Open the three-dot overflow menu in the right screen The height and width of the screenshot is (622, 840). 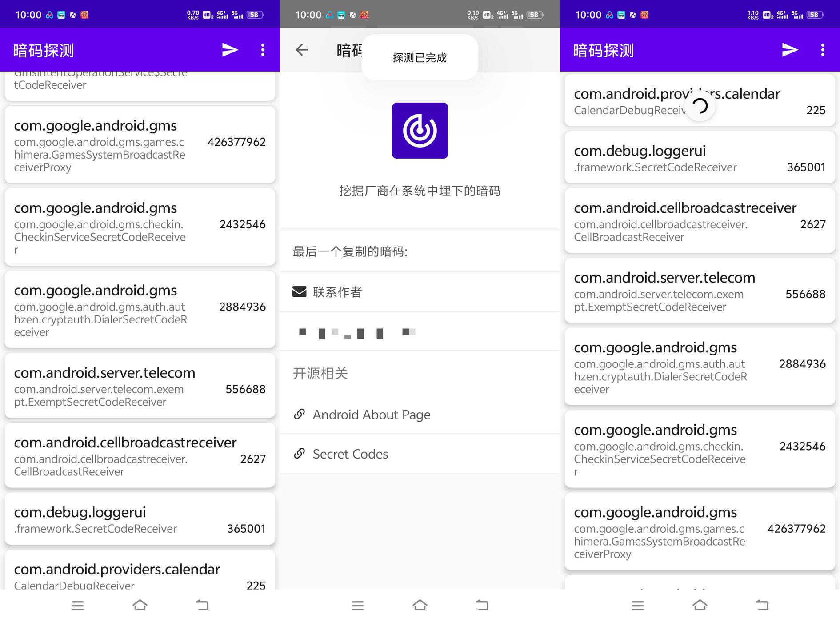tap(823, 50)
